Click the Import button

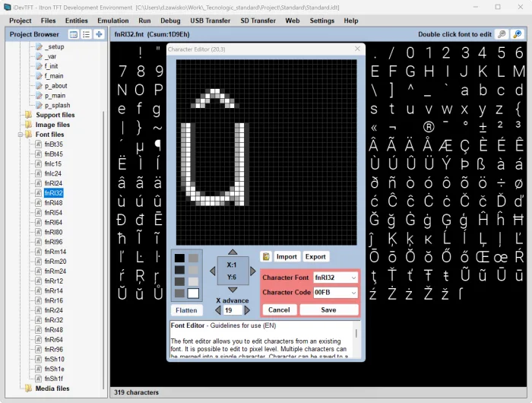coord(287,257)
